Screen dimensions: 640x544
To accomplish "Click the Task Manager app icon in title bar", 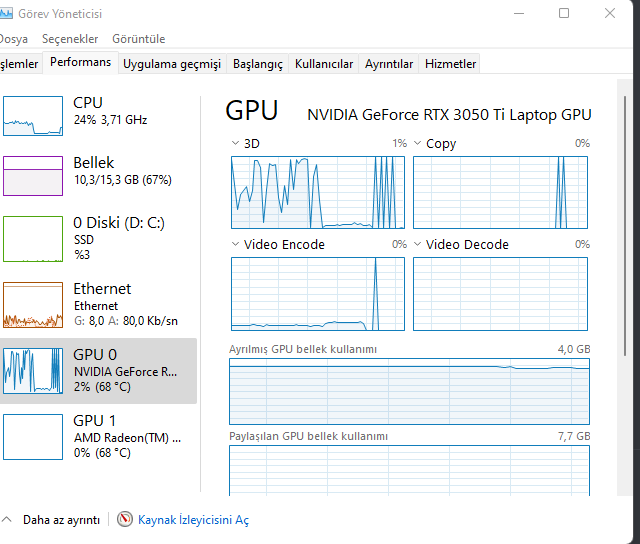I will coord(6,14).
